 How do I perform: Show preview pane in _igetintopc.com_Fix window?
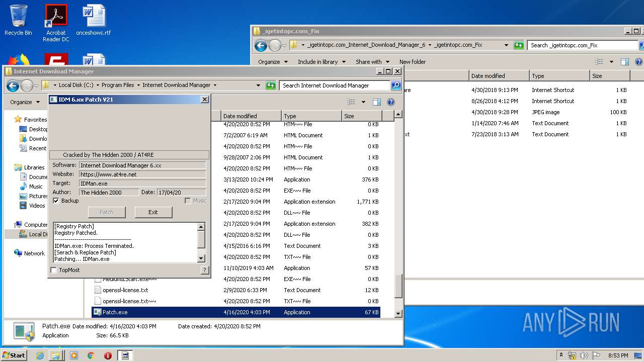624,62
